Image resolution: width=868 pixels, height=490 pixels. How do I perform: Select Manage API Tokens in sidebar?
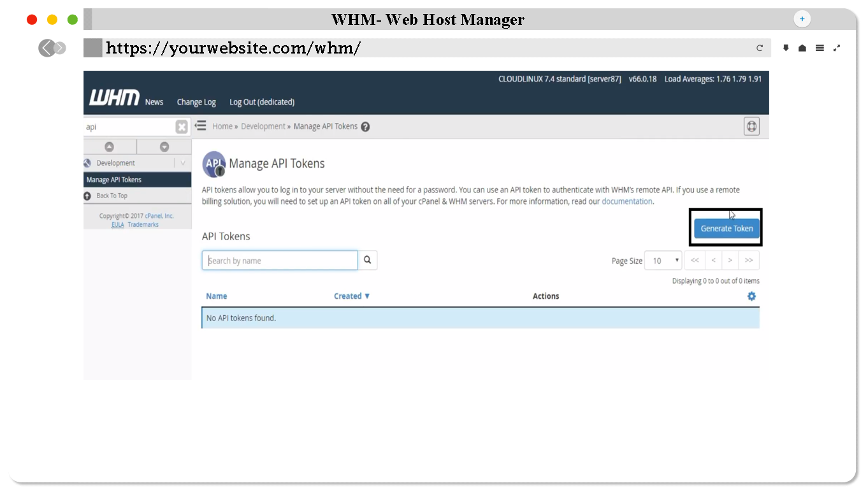point(137,180)
